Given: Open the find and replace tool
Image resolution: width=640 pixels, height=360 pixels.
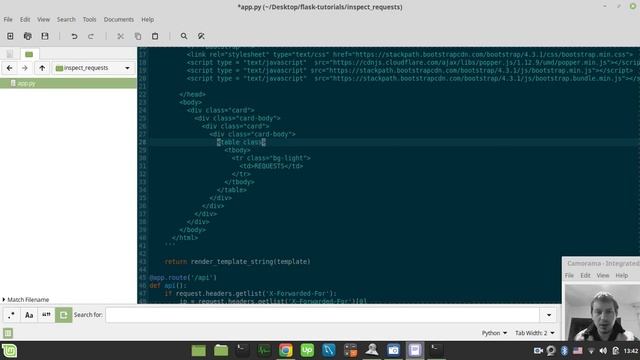Looking at the screenshot, I should point(201,36).
